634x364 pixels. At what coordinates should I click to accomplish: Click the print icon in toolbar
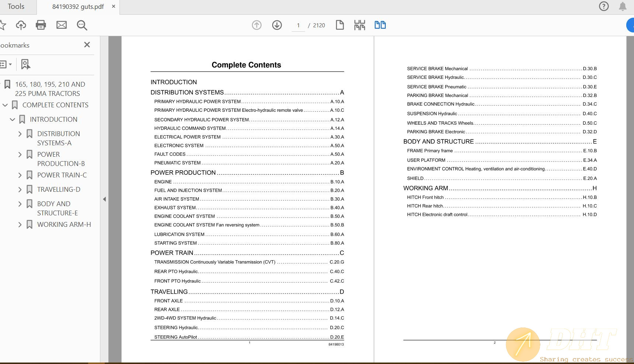coord(41,25)
